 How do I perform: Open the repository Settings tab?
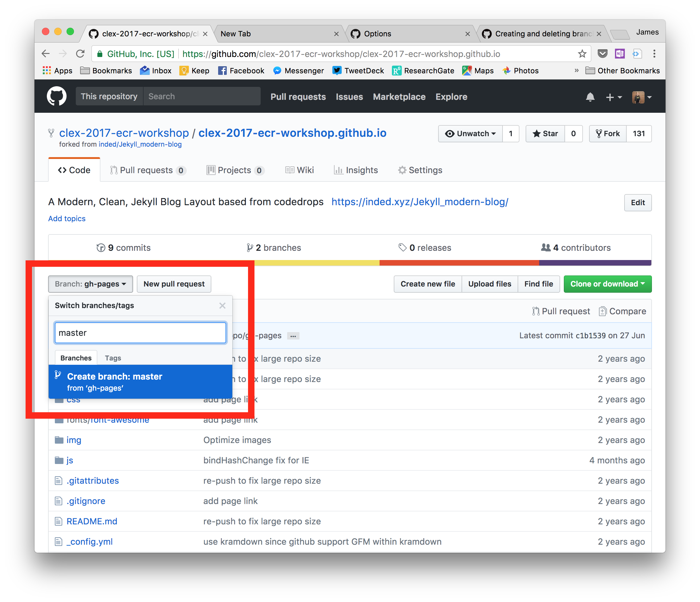(x=420, y=170)
